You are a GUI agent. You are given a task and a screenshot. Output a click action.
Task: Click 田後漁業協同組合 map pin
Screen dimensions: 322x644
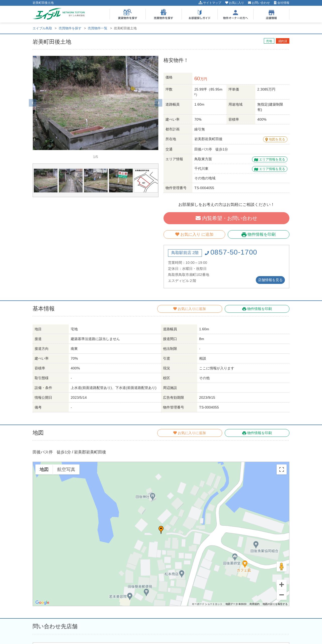(x=256, y=544)
